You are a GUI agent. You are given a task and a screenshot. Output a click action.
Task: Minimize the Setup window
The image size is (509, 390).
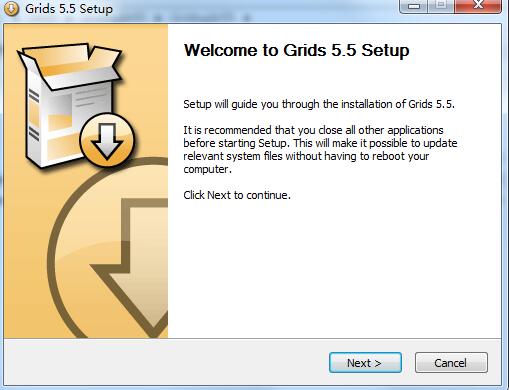click(413, 6)
